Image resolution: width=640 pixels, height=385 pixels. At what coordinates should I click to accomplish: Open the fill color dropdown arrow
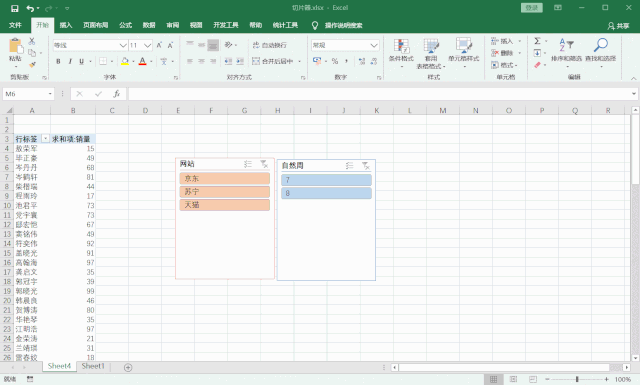[x=133, y=62]
